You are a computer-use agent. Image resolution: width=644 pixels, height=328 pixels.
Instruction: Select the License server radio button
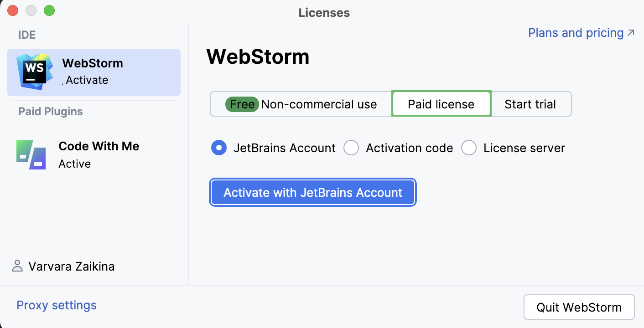pos(469,148)
